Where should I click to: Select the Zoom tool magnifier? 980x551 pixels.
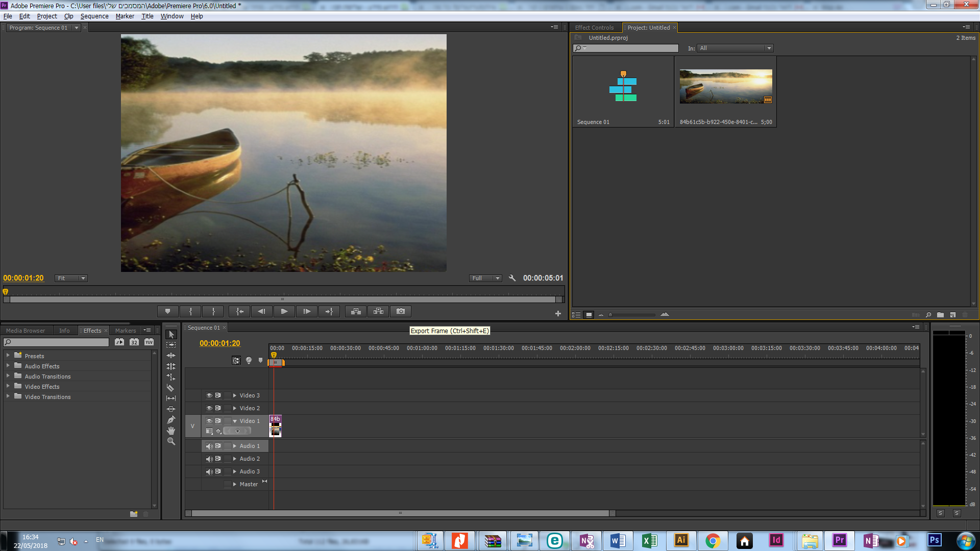[x=171, y=441]
